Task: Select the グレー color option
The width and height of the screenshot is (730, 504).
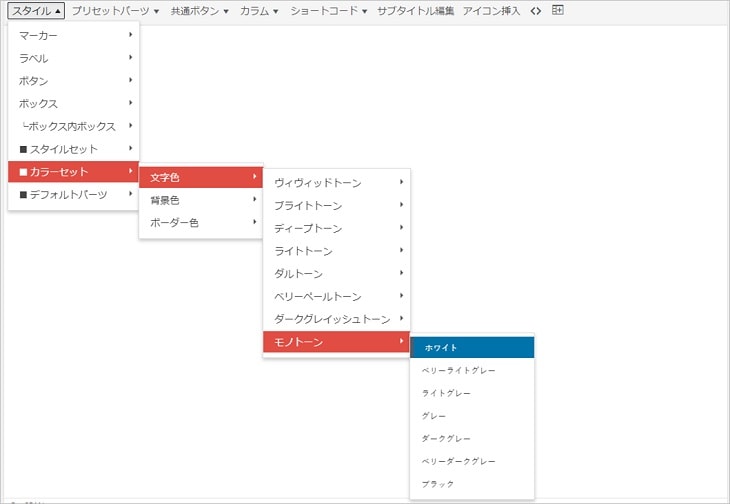Action: [472, 416]
